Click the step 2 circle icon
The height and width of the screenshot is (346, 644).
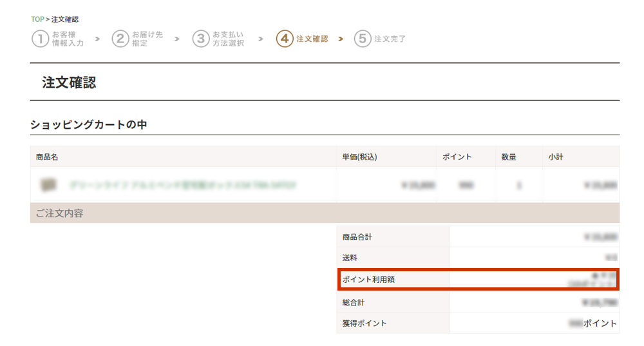point(120,39)
